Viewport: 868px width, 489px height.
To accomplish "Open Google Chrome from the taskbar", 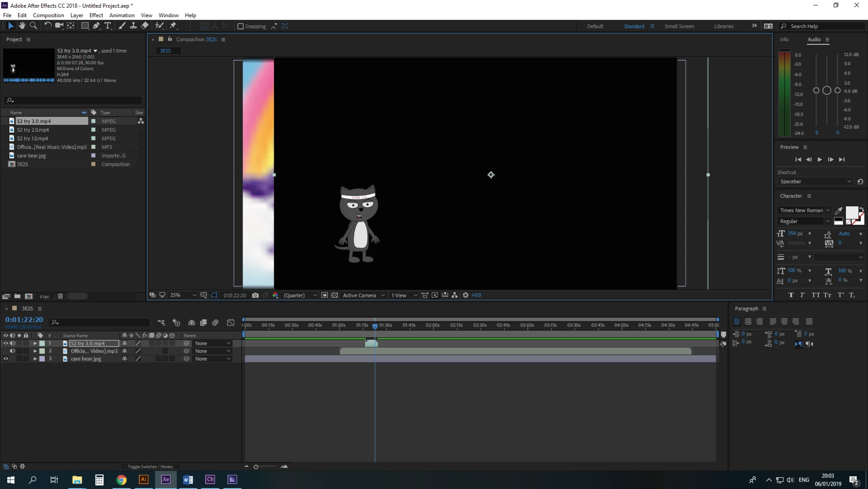I will coord(121,479).
